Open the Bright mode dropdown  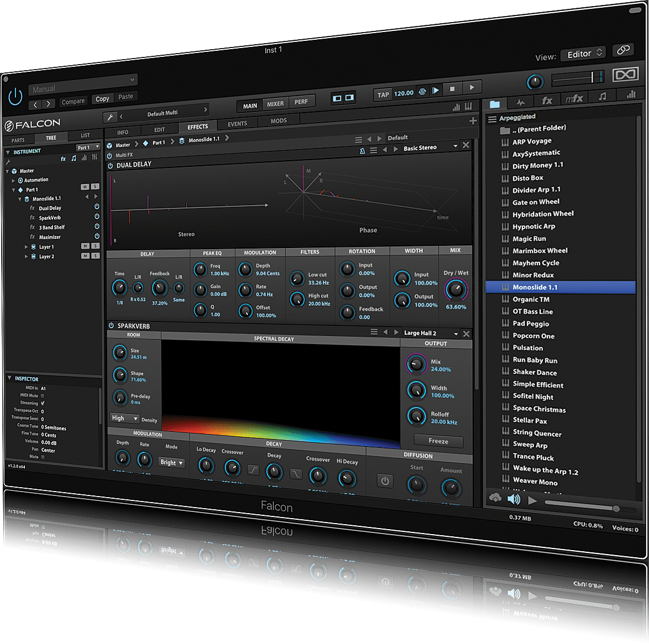point(171,462)
